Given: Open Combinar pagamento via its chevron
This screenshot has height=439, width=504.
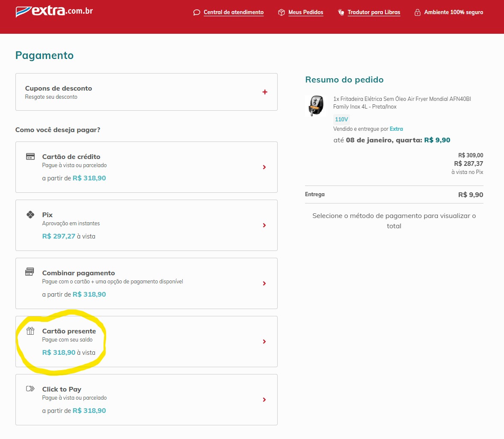Looking at the screenshot, I should pyautogui.click(x=264, y=283).
